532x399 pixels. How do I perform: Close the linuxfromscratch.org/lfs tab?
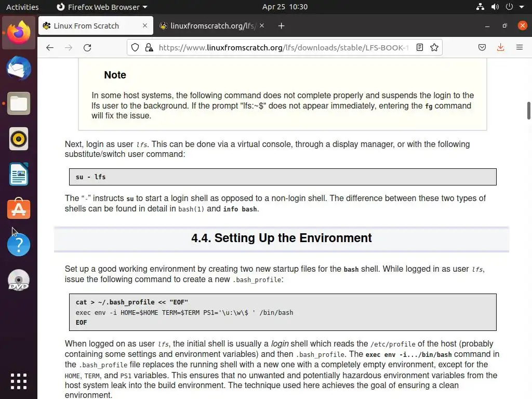(262, 25)
